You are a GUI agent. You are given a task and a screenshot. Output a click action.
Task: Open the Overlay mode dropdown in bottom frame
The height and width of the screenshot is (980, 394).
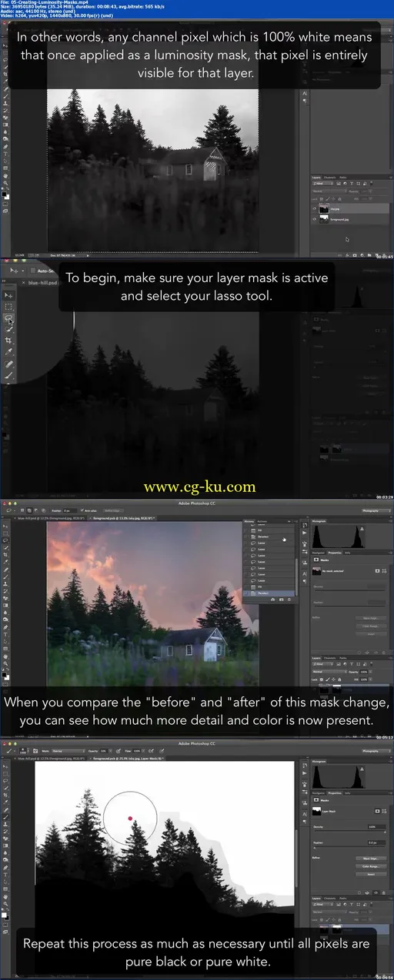coord(68,750)
